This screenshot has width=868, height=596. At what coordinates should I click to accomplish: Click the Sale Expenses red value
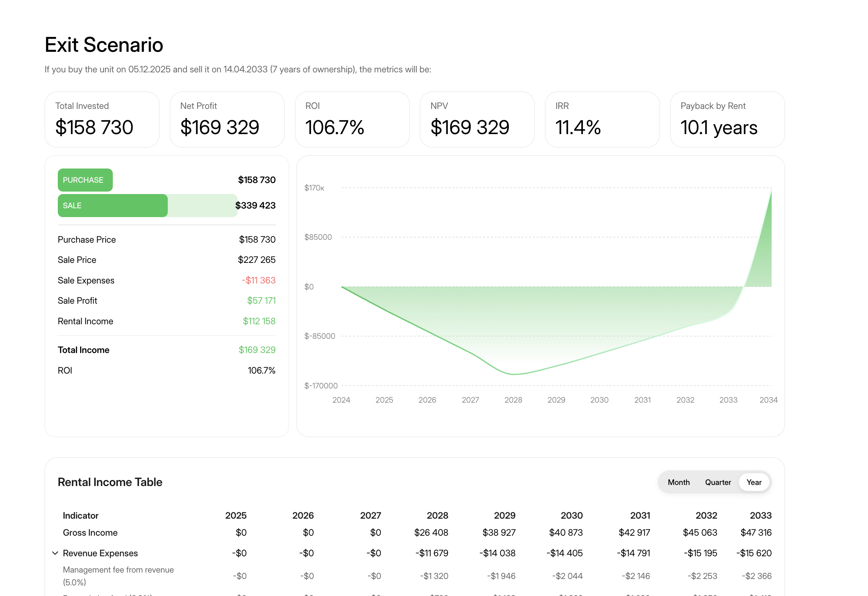click(x=258, y=280)
